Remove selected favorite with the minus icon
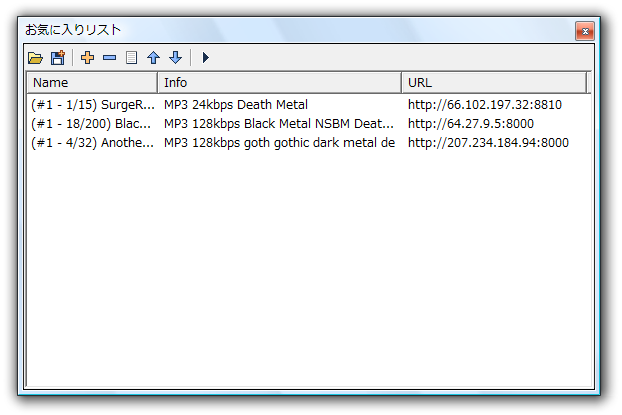The image size is (622, 415). tap(109, 58)
